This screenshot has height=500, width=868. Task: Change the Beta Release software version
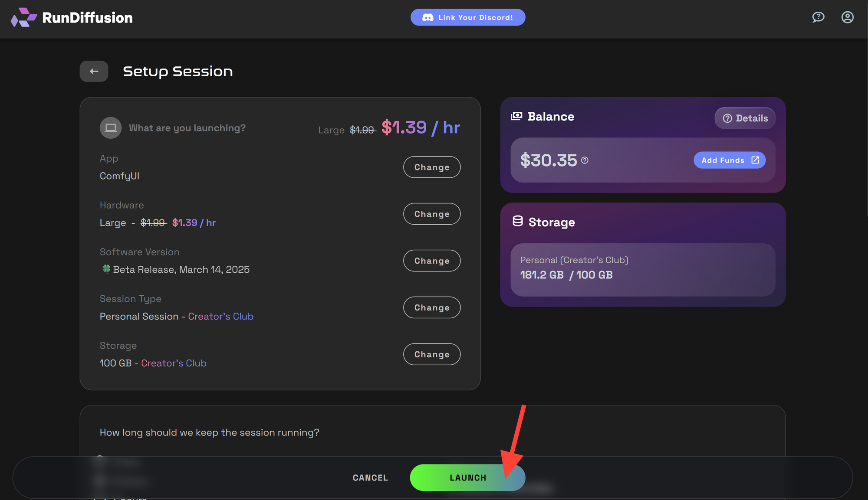(432, 261)
